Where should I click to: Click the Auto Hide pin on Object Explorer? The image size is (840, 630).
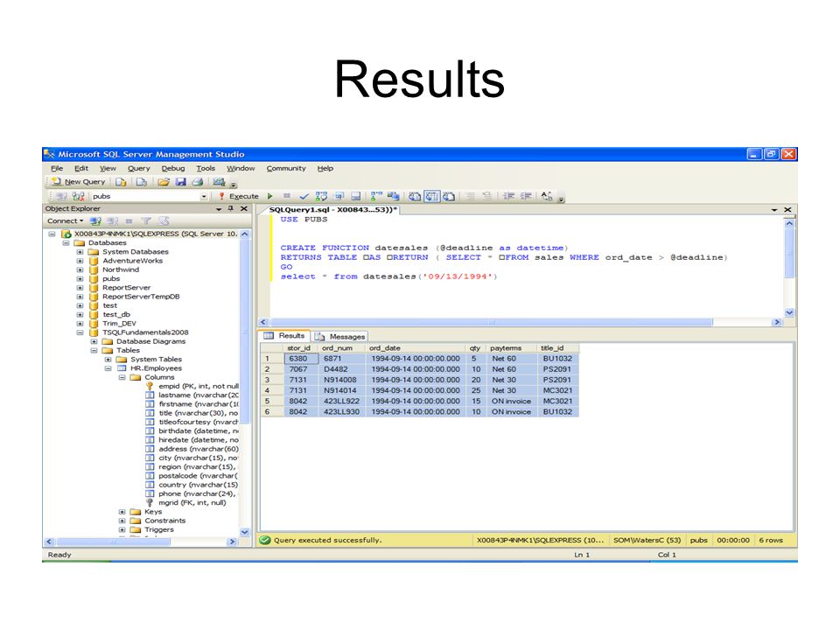point(231,209)
